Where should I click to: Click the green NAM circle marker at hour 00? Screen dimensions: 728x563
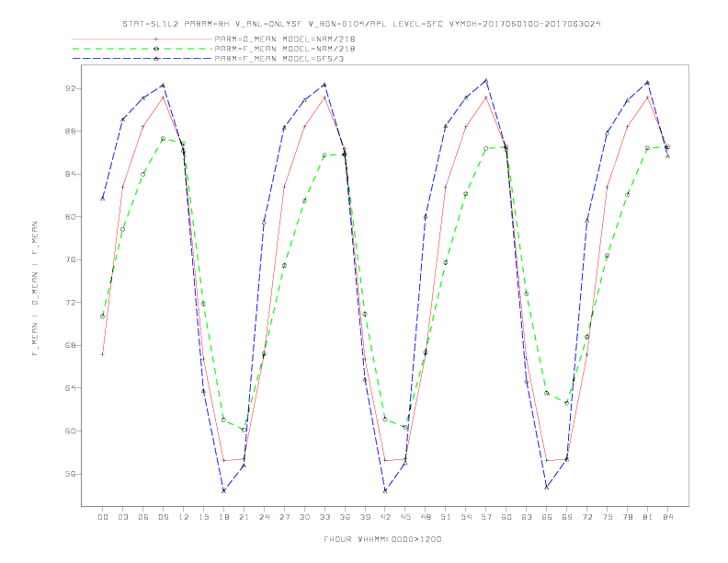[103, 316]
